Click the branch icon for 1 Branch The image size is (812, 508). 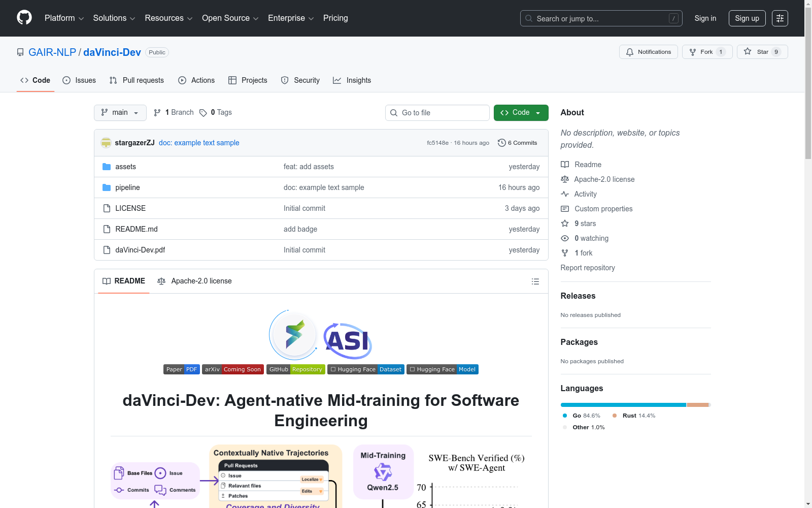[157, 113]
